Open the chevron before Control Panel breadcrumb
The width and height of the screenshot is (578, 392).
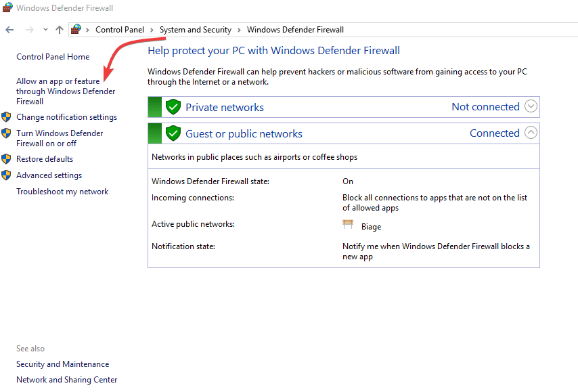87,30
